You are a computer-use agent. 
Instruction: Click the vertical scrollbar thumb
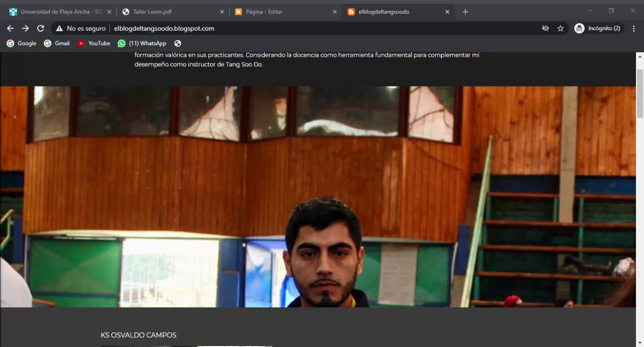click(x=640, y=94)
